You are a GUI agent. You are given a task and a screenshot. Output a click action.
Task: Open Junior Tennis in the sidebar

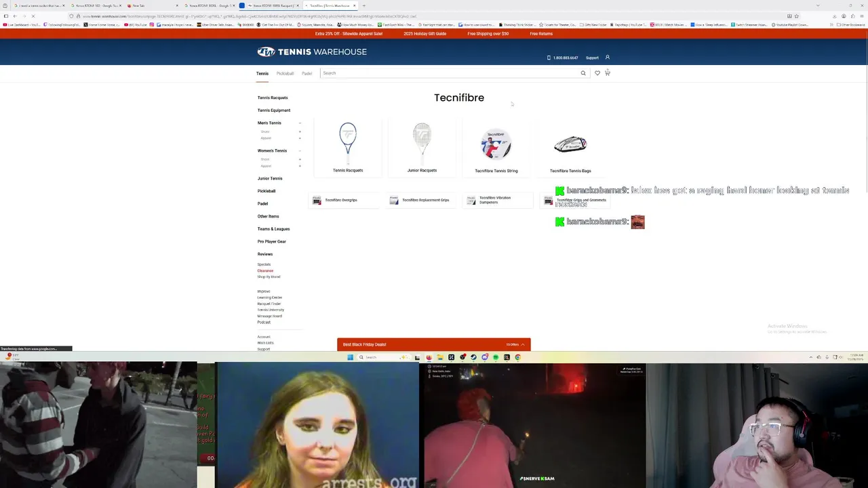click(270, 178)
